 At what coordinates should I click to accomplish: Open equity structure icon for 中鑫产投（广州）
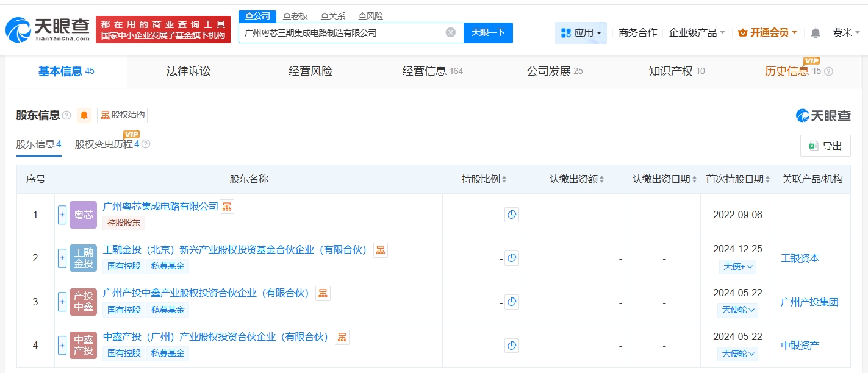click(x=342, y=337)
